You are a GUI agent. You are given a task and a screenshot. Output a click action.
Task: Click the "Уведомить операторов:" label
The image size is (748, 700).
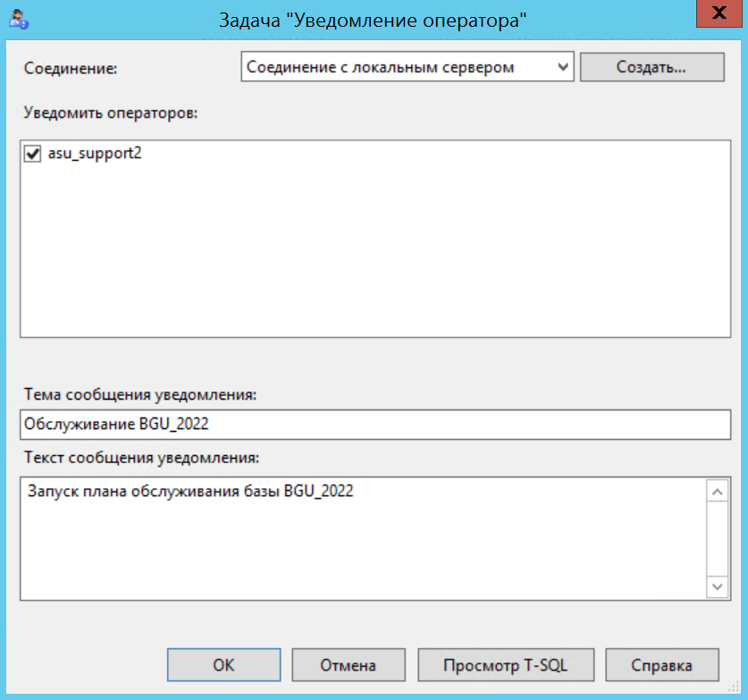click(x=111, y=114)
